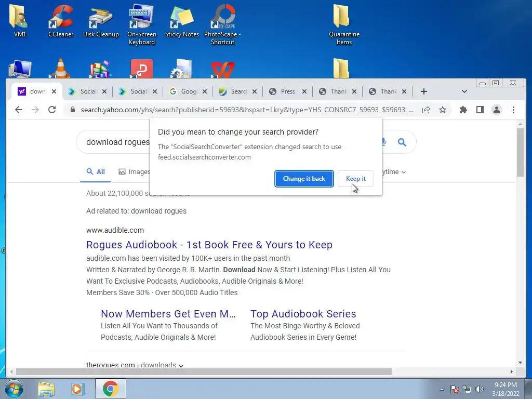Open the VM1 desktop folder

20,20
